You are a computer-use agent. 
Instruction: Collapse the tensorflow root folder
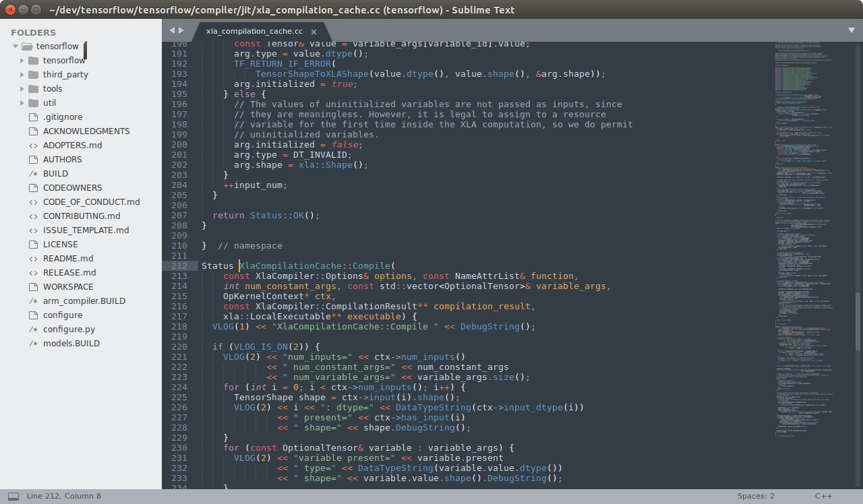tap(15, 46)
